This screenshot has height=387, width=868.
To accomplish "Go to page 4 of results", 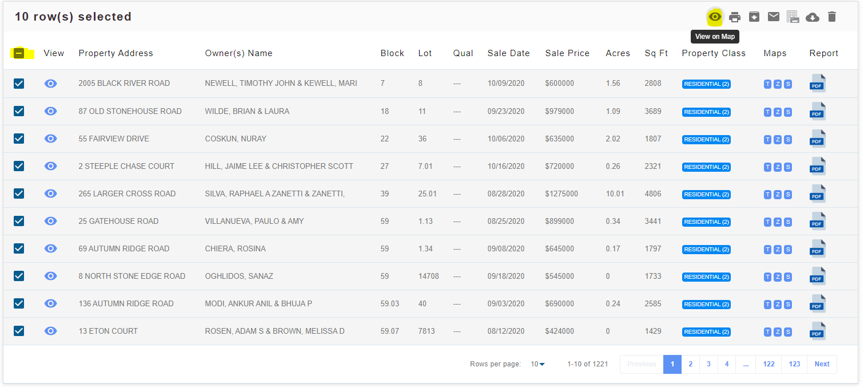I will 727,364.
